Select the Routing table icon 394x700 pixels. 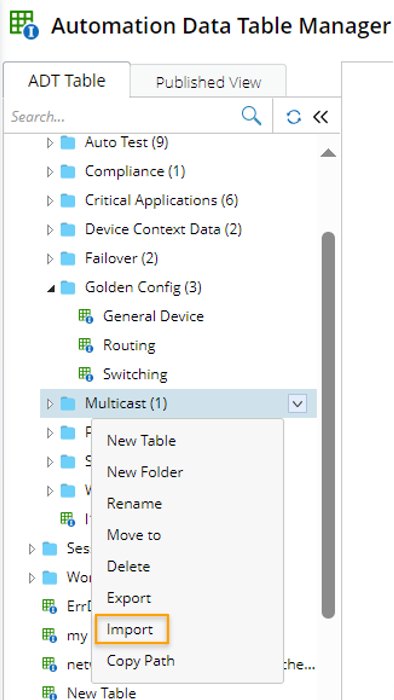click(x=86, y=345)
